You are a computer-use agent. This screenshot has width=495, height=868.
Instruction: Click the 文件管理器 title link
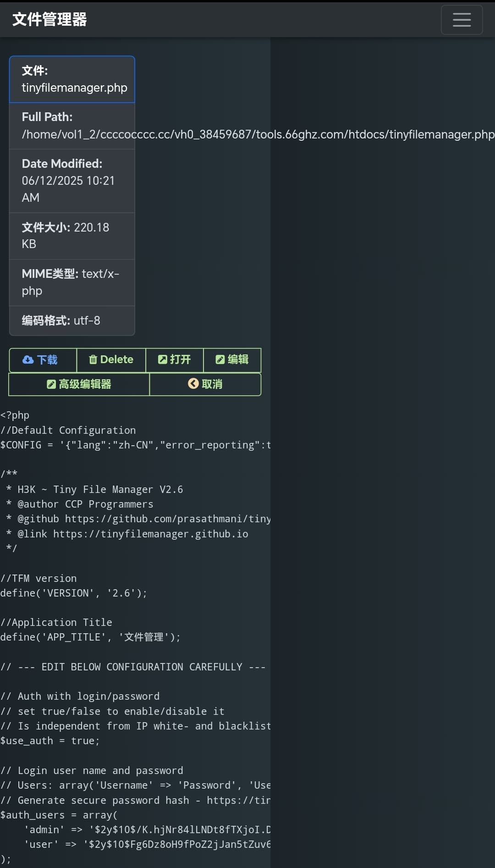(x=49, y=19)
